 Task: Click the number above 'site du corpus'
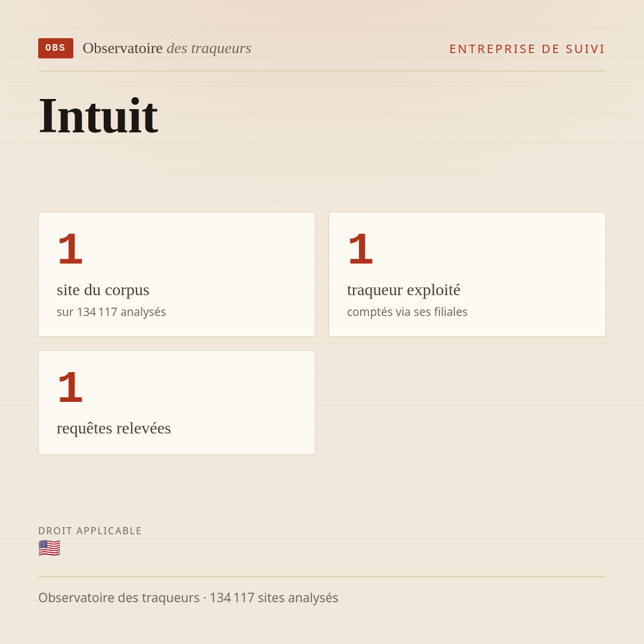[x=70, y=249]
